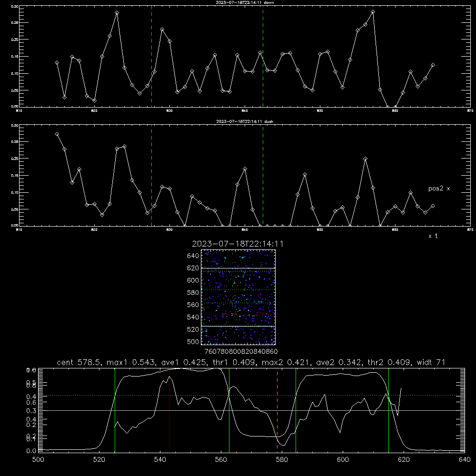Click the 540 label on image y-axis
The image size is (476, 476).
click(193, 317)
